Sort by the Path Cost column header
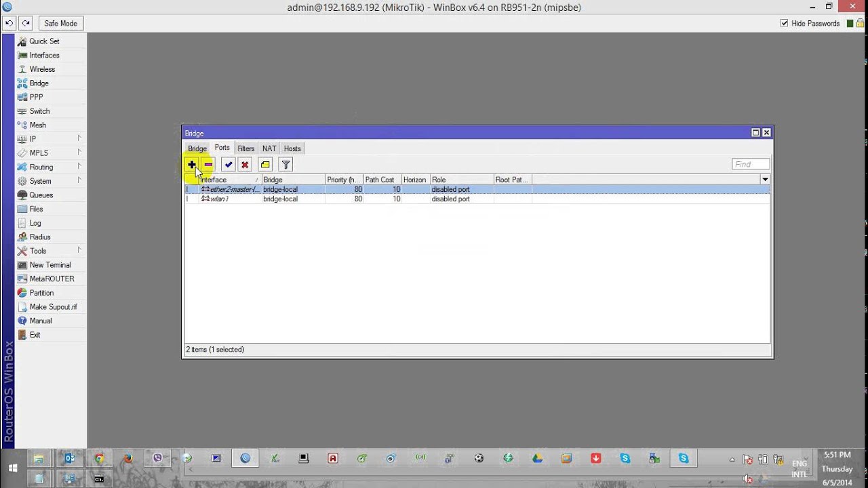The image size is (868, 488). (382, 180)
